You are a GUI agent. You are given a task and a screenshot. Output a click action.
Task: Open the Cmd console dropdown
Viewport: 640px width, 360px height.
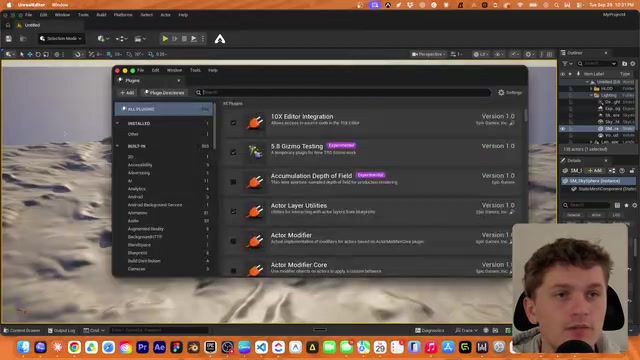(x=94, y=331)
